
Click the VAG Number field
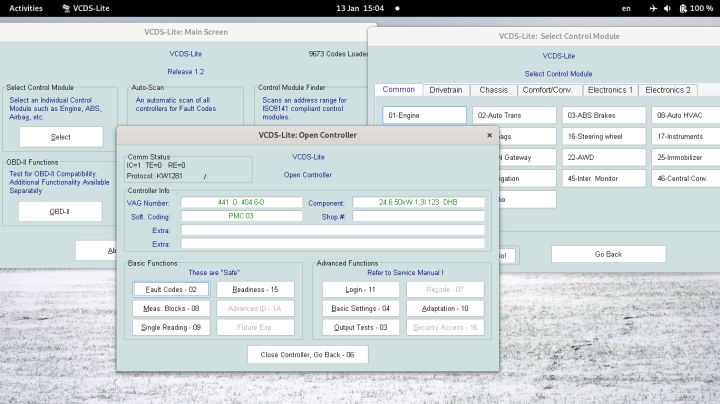[242, 202]
